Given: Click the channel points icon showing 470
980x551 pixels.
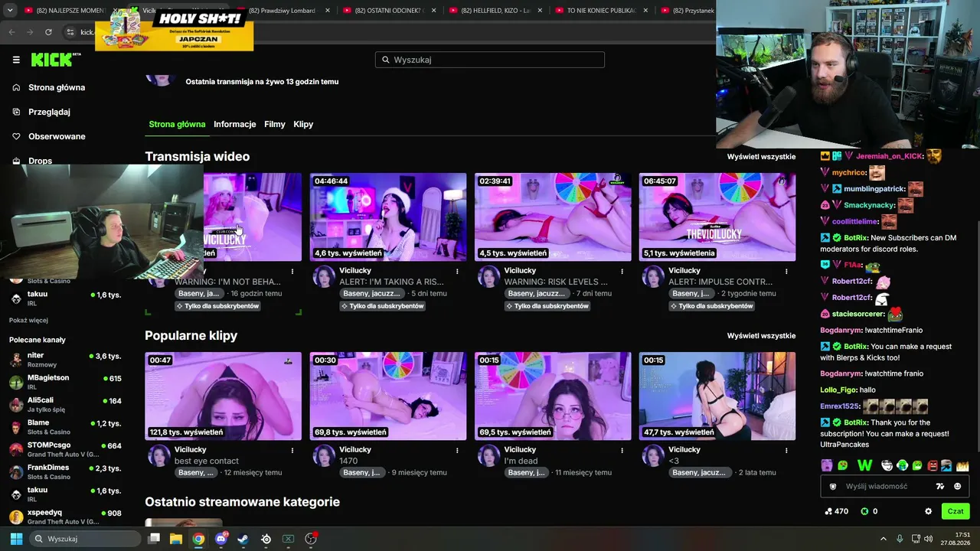Looking at the screenshot, I should point(828,511).
